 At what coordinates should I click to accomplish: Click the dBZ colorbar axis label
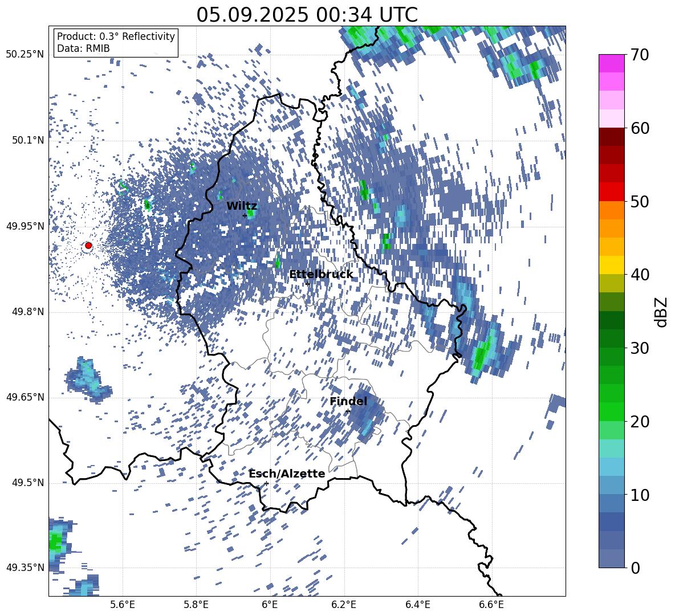pos(662,312)
